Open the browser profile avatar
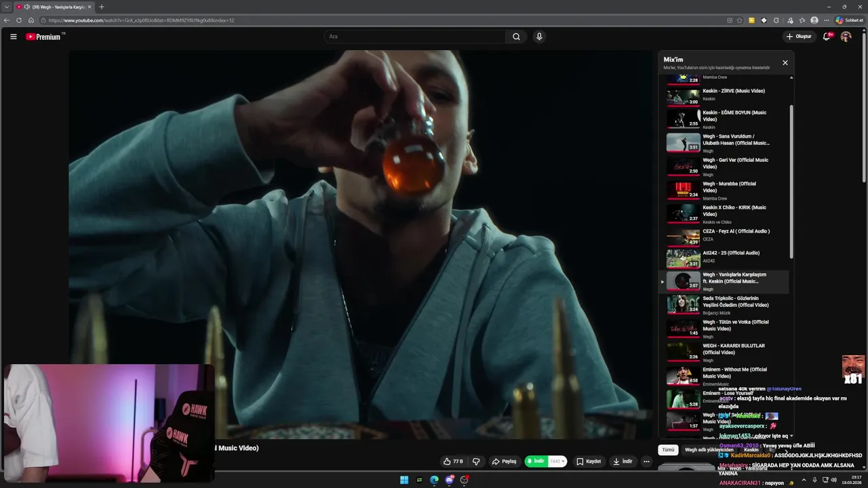This screenshot has width=868, height=488. [x=814, y=20]
